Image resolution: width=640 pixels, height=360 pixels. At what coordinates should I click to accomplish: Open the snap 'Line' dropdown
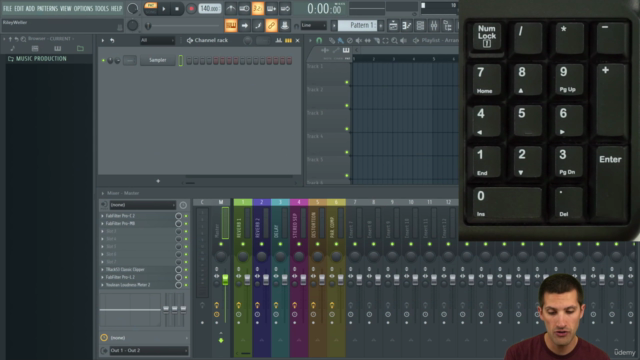[x=314, y=26]
